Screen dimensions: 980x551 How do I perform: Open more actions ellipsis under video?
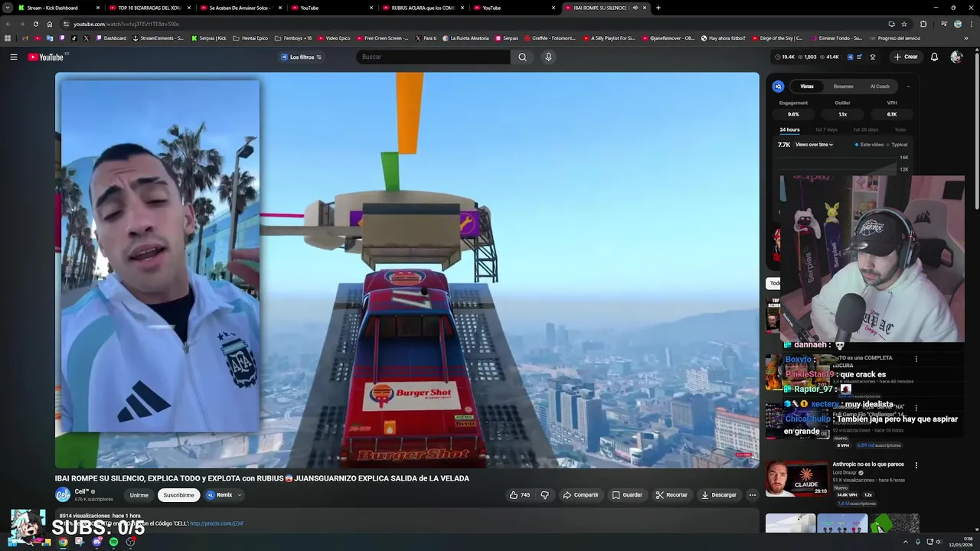[x=752, y=495]
